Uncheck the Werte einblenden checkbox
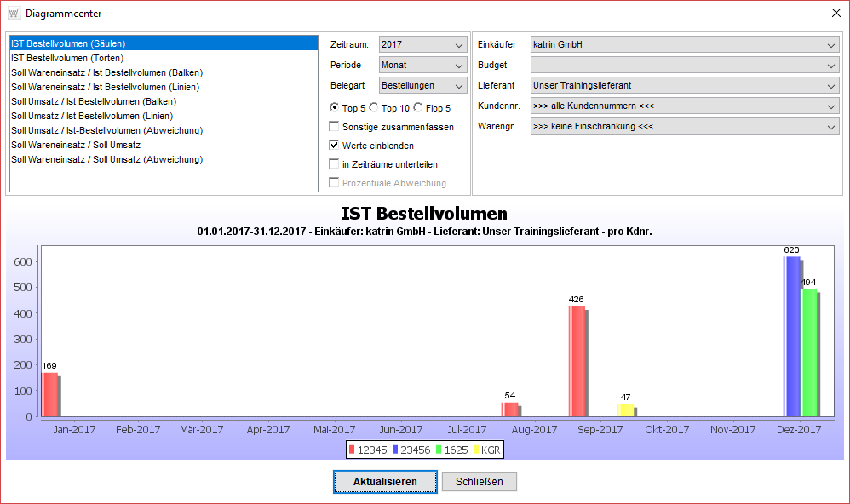Screen dimensions: 850x504 click(x=335, y=146)
